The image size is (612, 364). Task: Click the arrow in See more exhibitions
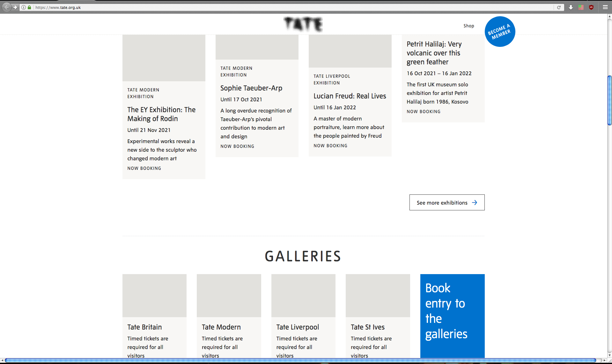[x=475, y=202]
